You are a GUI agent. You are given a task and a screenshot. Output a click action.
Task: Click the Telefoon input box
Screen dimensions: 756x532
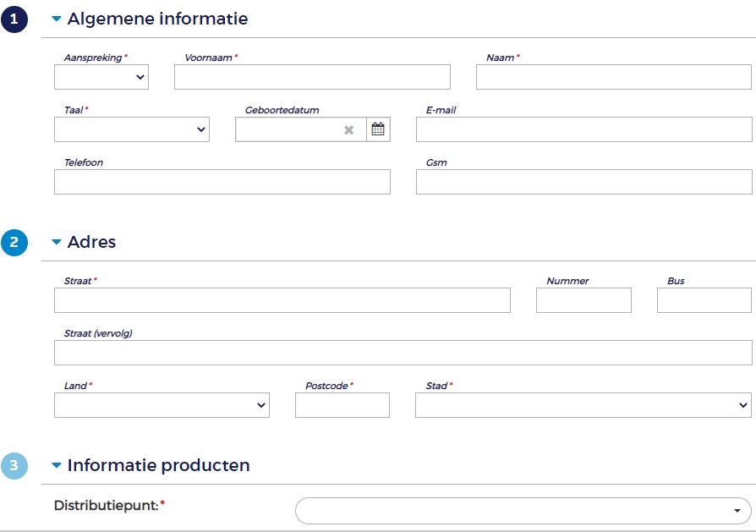click(222, 182)
